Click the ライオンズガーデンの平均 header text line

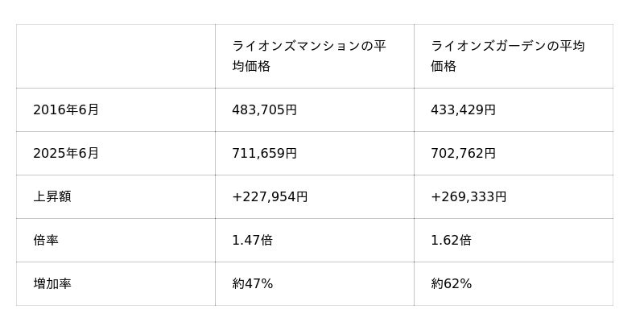[x=507, y=46]
